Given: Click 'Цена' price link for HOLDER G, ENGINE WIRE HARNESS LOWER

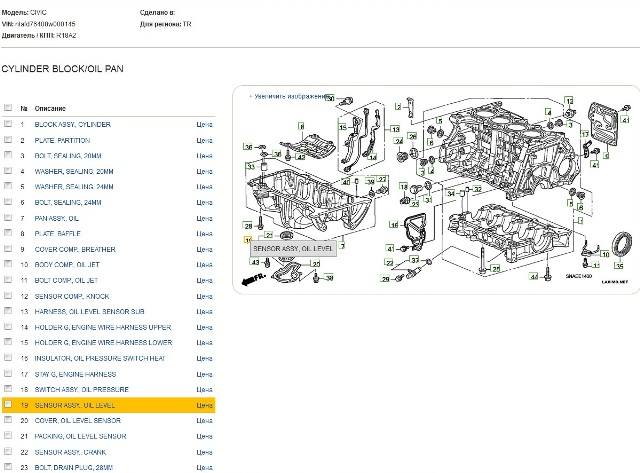Looking at the screenshot, I should point(204,343).
